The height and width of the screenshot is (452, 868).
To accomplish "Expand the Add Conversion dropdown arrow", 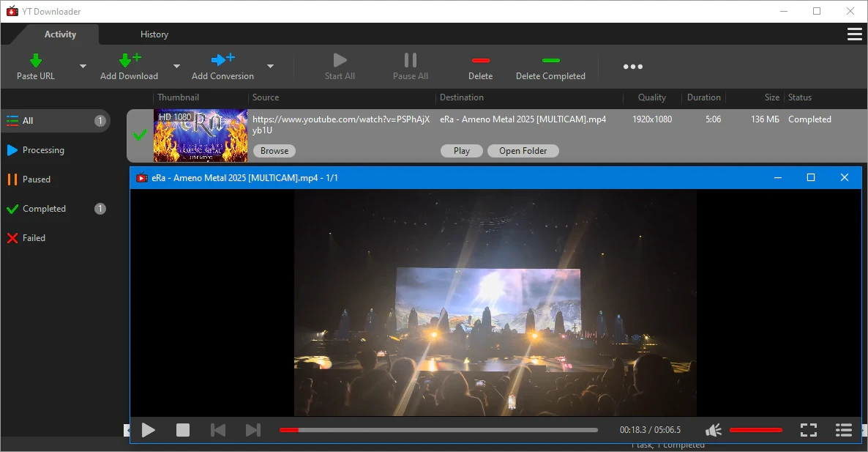I will pyautogui.click(x=270, y=67).
